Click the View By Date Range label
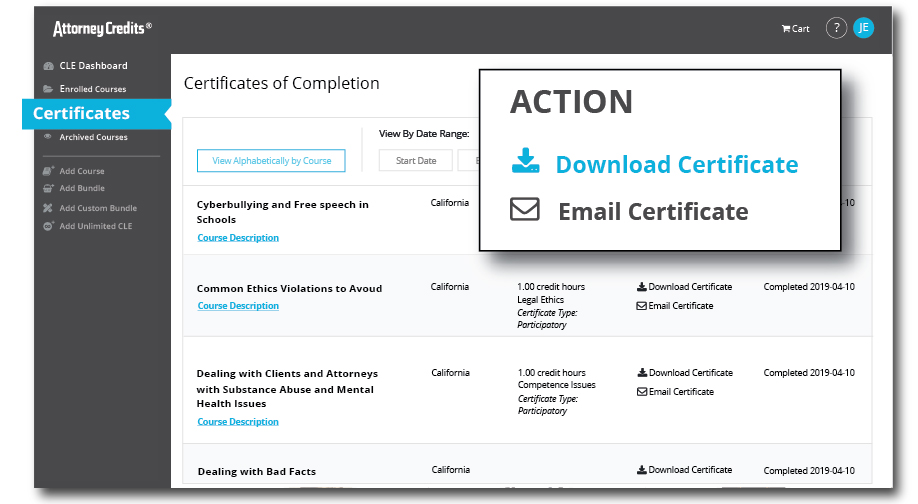This screenshot has height=504, width=918. pyautogui.click(x=424, y=133)
